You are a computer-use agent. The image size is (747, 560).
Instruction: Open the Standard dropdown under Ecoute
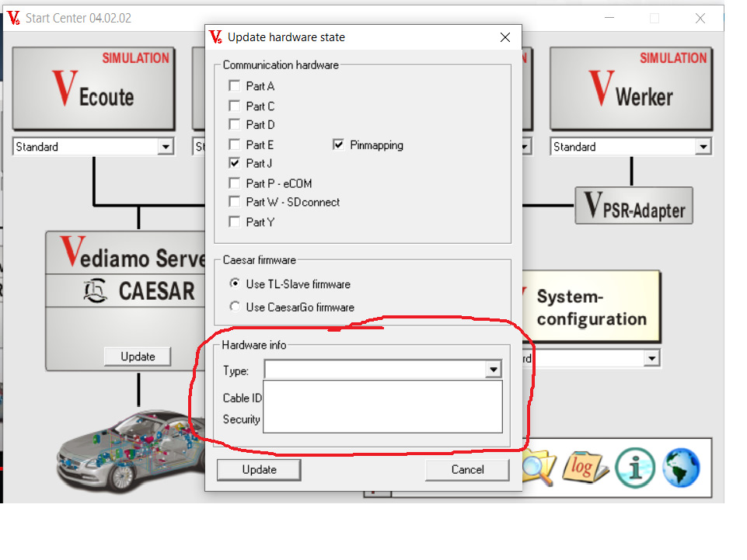tap(165, 147)
